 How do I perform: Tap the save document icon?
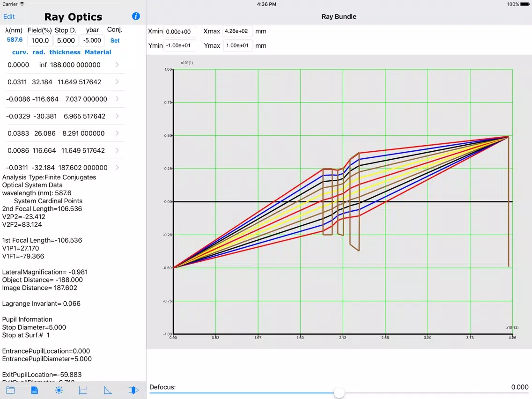34,390
